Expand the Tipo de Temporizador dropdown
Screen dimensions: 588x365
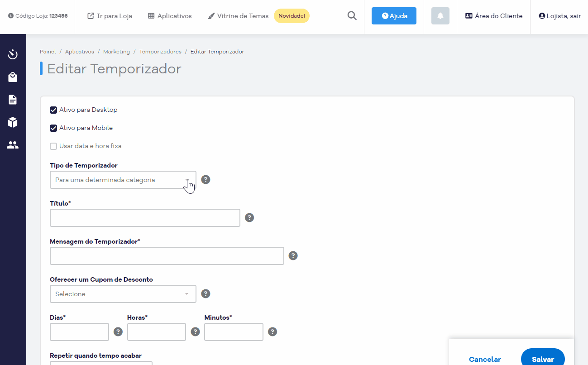(123, 180)
